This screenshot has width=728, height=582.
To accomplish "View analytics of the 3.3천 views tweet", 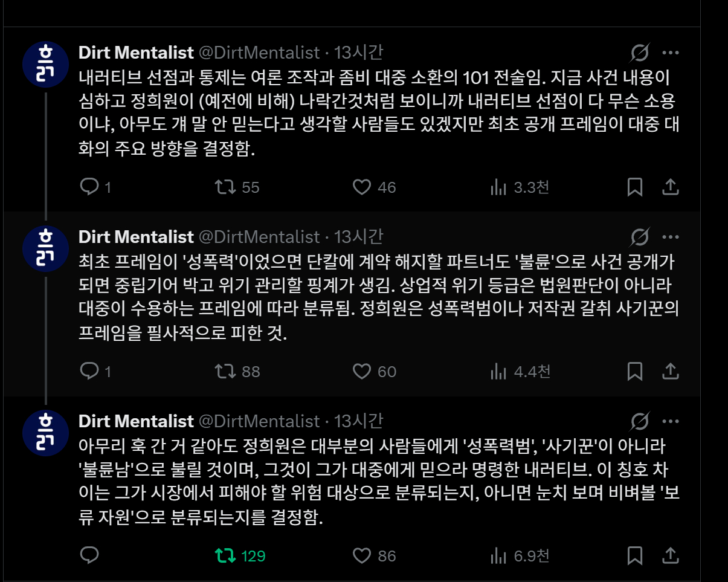I will (x=498, y=187).
